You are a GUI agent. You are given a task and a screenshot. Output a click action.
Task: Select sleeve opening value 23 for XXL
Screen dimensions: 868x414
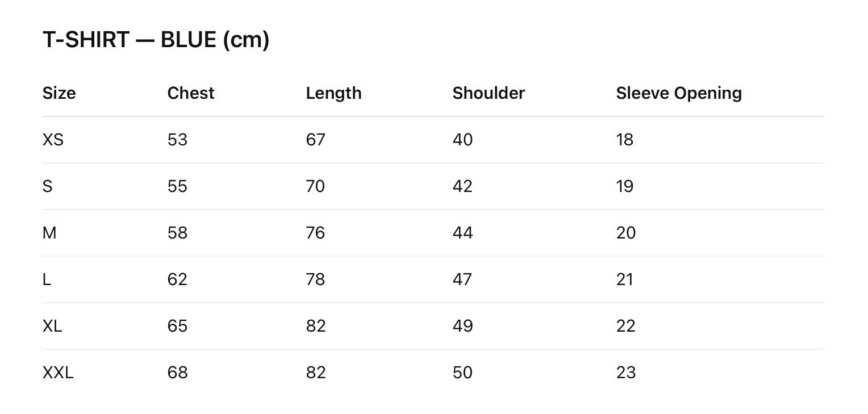[626, 373]
